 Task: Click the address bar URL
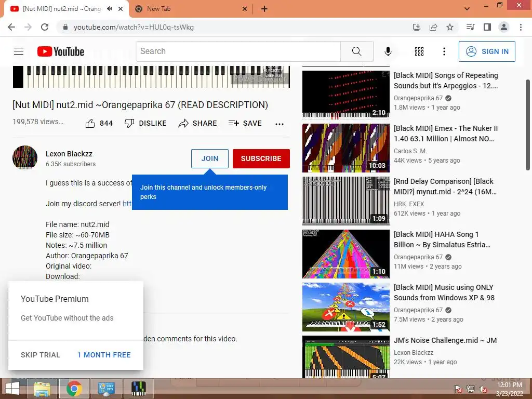(x=134, y=27)
